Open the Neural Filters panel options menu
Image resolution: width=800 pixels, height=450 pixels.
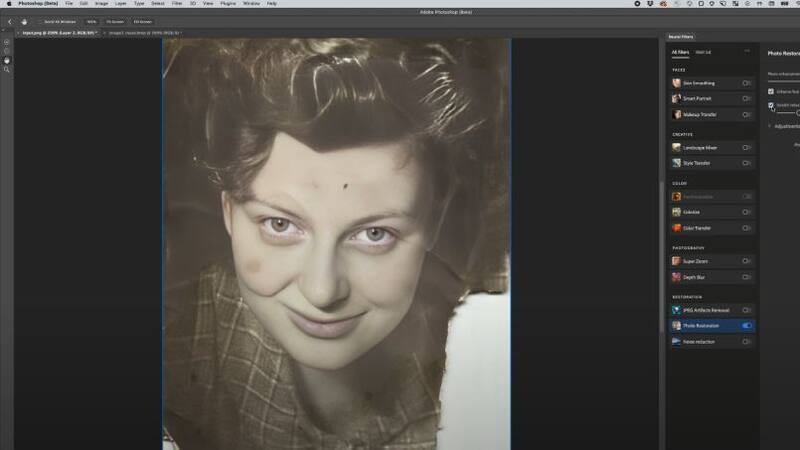[746, 51]
